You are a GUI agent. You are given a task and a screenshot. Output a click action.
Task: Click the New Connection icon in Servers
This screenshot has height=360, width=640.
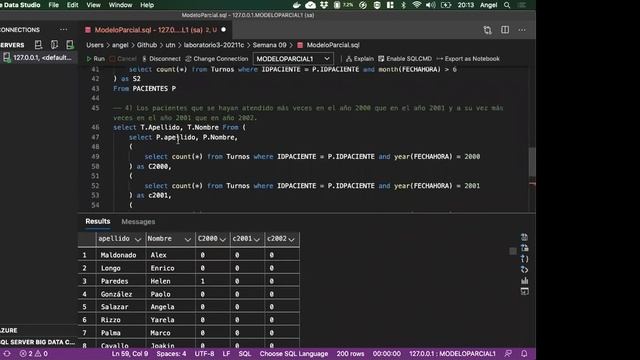[38, 44]
